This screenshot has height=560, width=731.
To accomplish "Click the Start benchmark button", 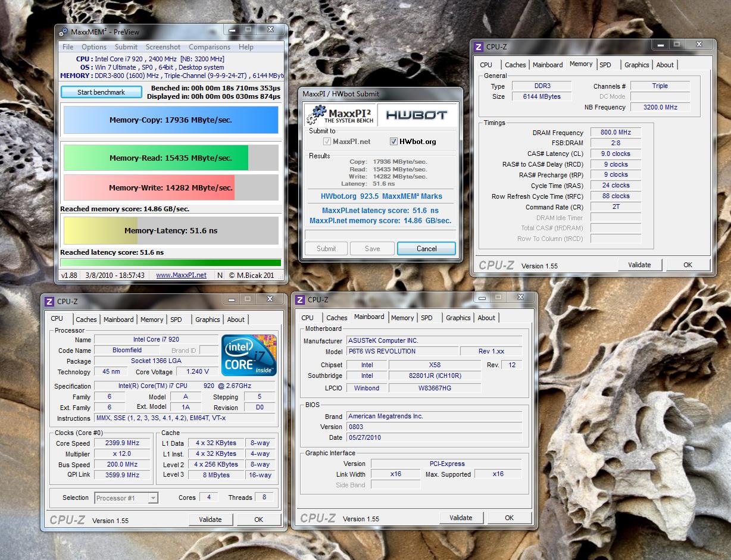I will (x=101, y=92).
